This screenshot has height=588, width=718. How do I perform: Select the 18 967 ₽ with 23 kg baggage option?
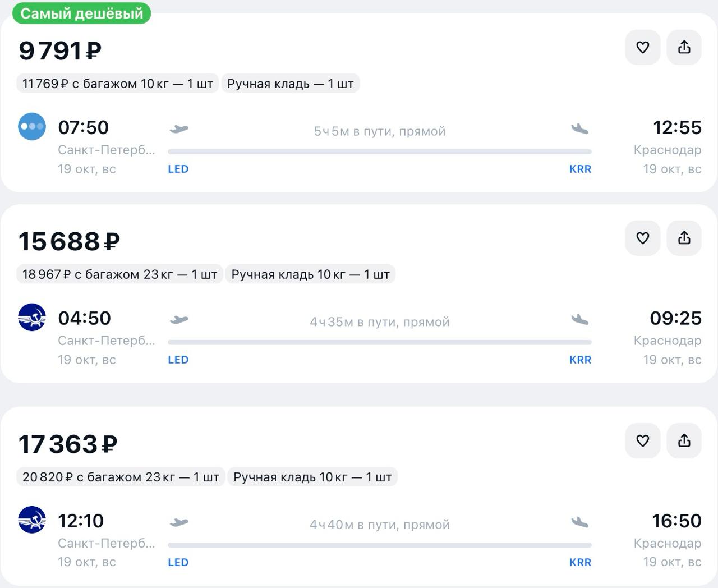[x=119, y=274]
